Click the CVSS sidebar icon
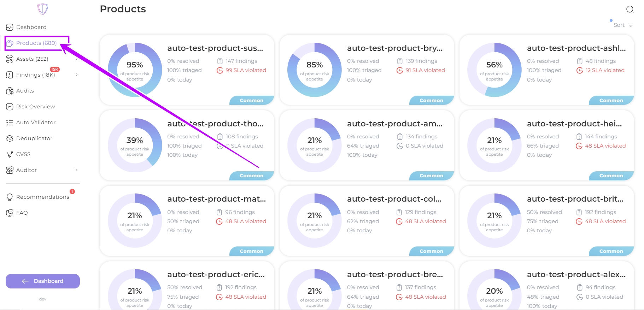The image size is (644, 310). tap(10, 154)
